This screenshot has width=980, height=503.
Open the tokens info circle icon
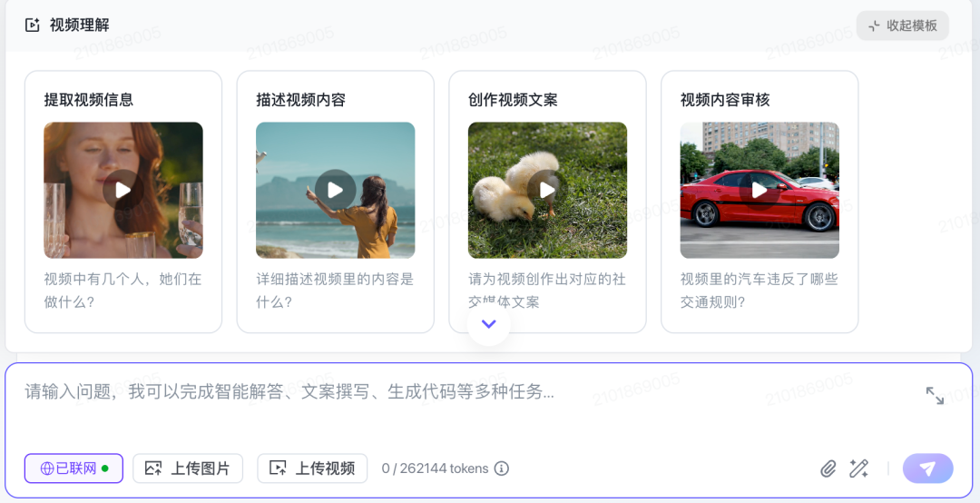pyautogui.click(x=501, y=468)
